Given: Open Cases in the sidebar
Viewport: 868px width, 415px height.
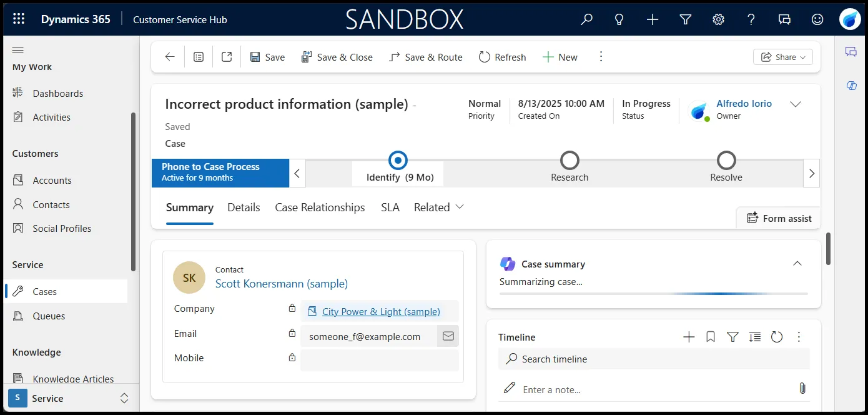Looking at the screenshot, I should (x=66, y=291).
